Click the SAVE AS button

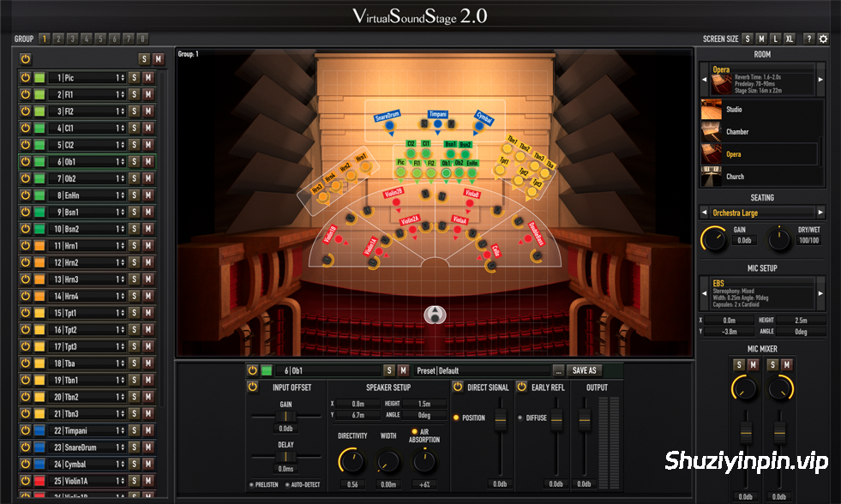click(584, 370)
